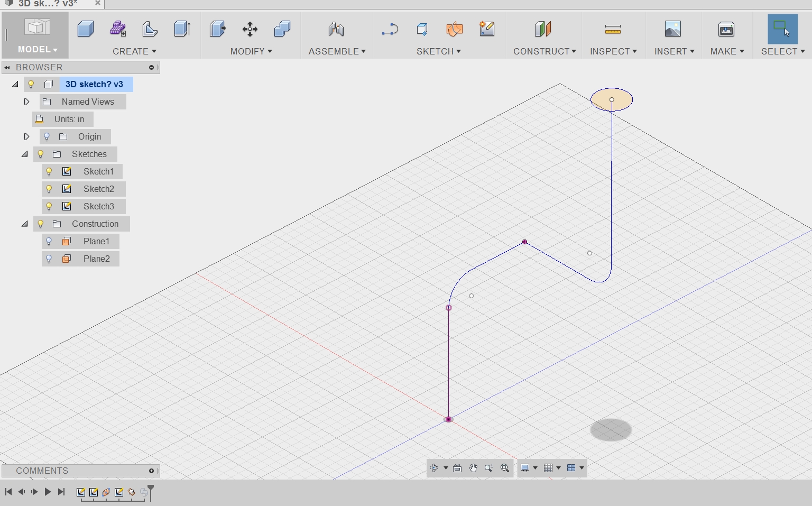This screenshot has width=812, height=506.
Task: Open the MODEL workspace switcher menu
Action: coord(35,49)
